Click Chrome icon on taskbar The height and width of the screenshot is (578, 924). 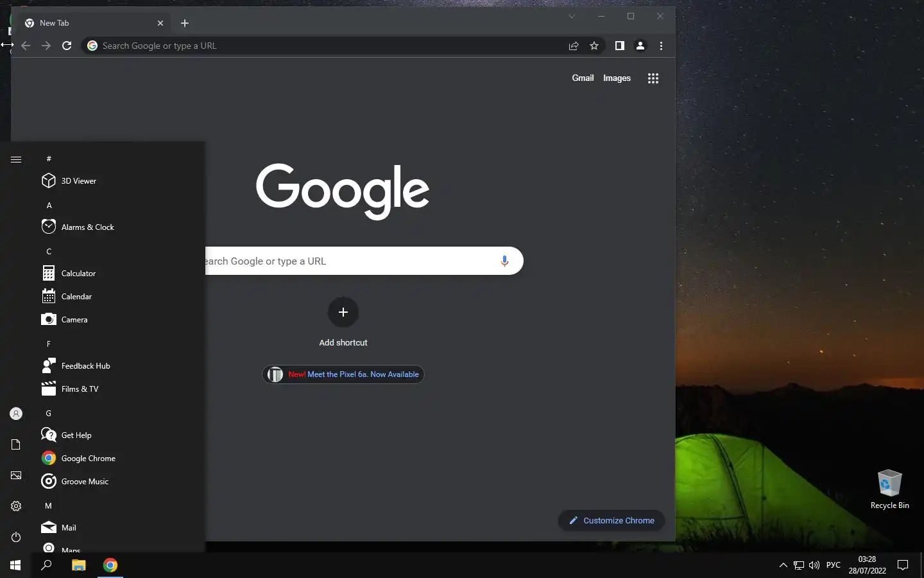coord(110,565)
